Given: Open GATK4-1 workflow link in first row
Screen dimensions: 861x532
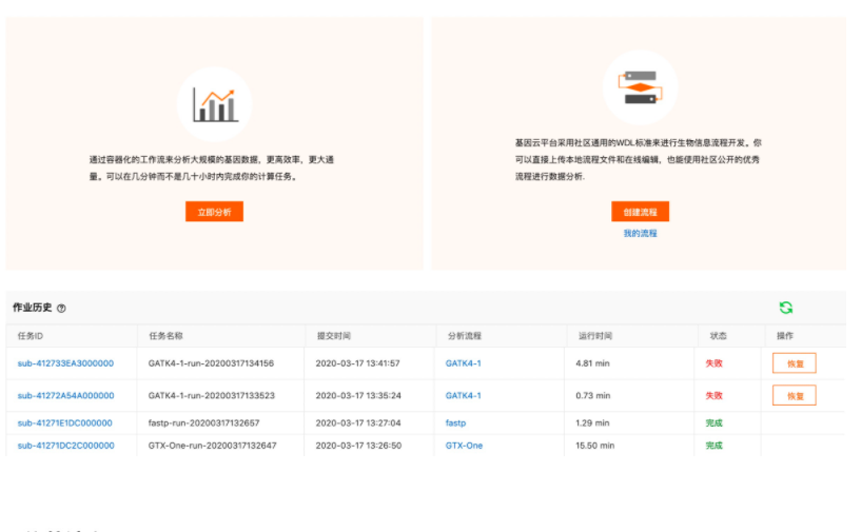Looking at the screenshot, I should [x=463, y=363].
